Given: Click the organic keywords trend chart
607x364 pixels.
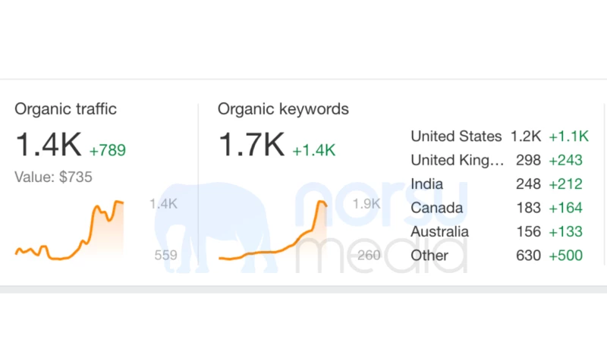Looking at the screenshot, I should 273,231.
